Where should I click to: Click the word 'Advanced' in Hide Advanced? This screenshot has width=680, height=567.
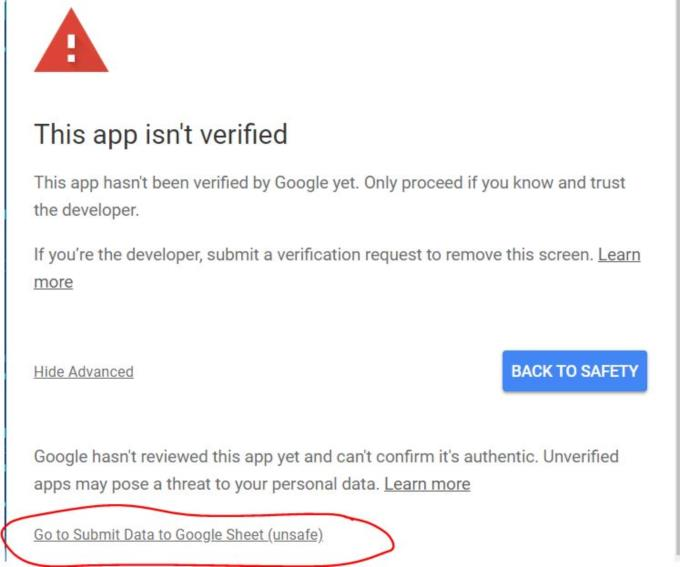point(101,372)
